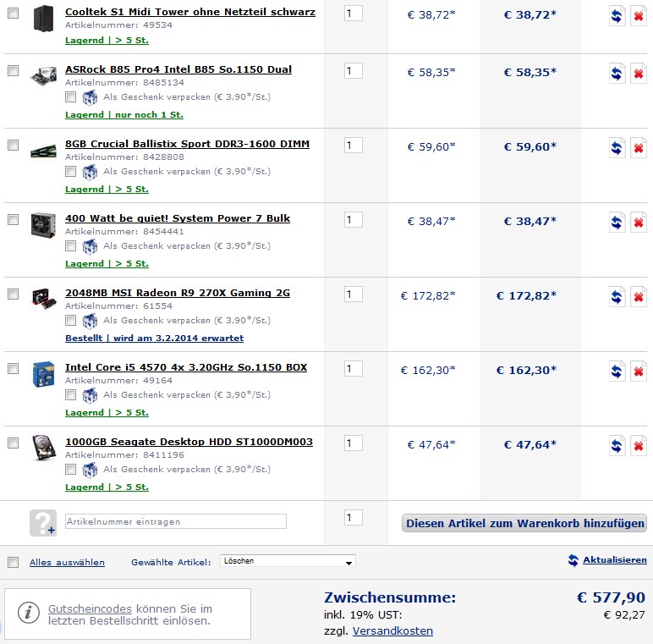The image size is (653, 644).
Task: Tick gift wrap checkbox for Intel Core i5
Action: point(71,395)
